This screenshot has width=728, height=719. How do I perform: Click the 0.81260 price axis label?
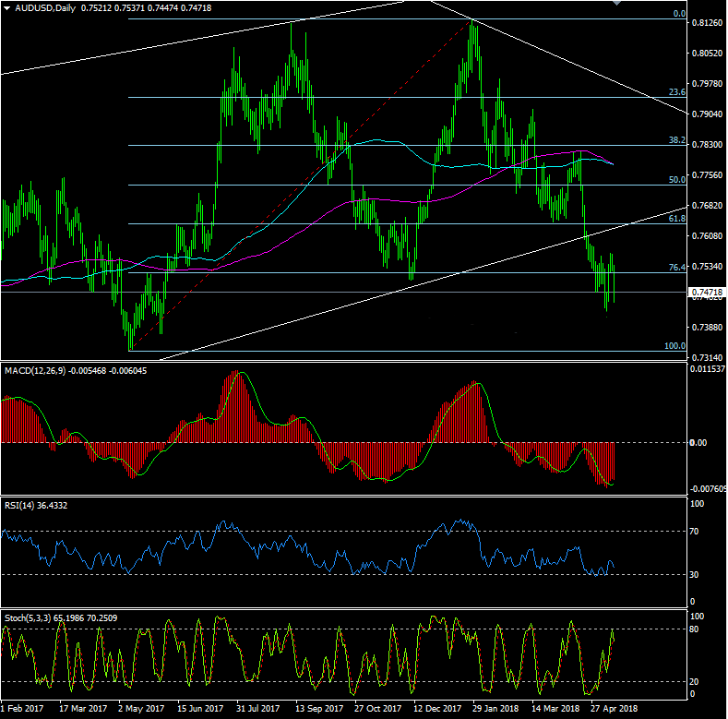pos(708,23)
